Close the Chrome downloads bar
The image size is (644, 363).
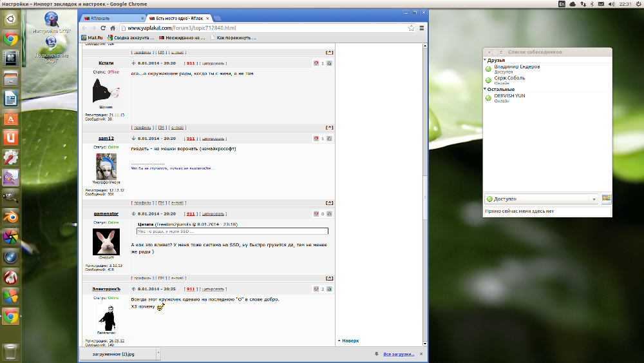(421, 353)
